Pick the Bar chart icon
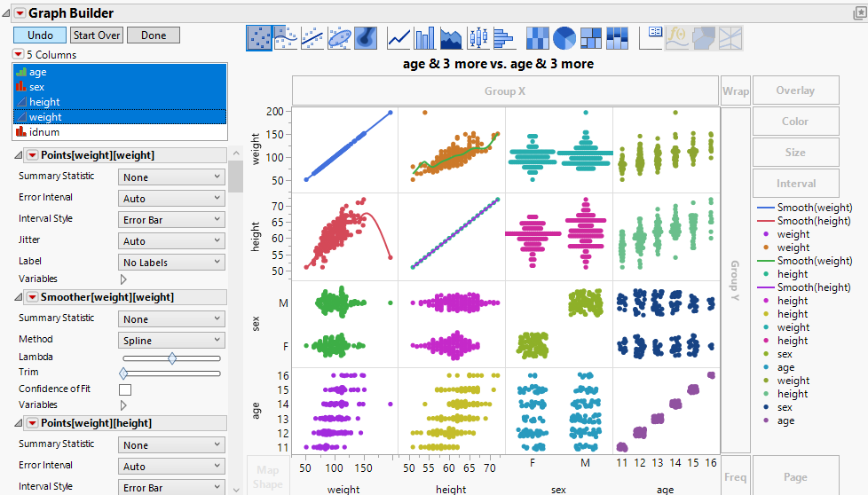The image size is (868, 495). click(x=425, y=38)
